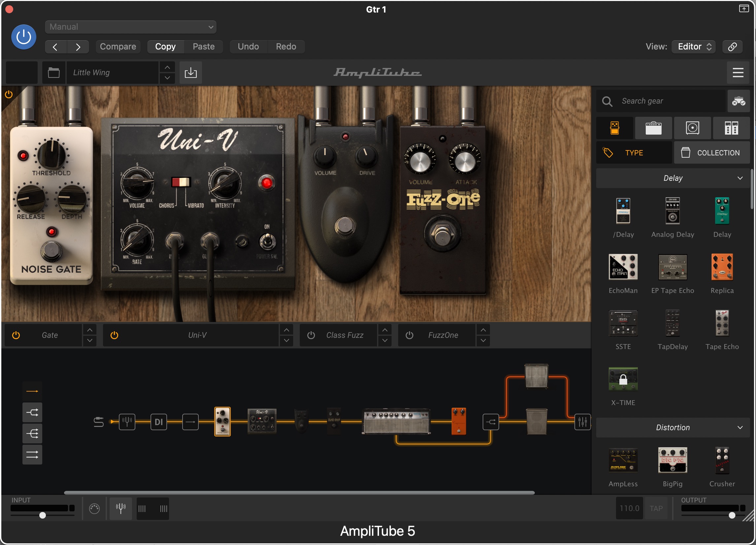
Task: Open the tuner in the signal chain
Action: tap(127, 422)
